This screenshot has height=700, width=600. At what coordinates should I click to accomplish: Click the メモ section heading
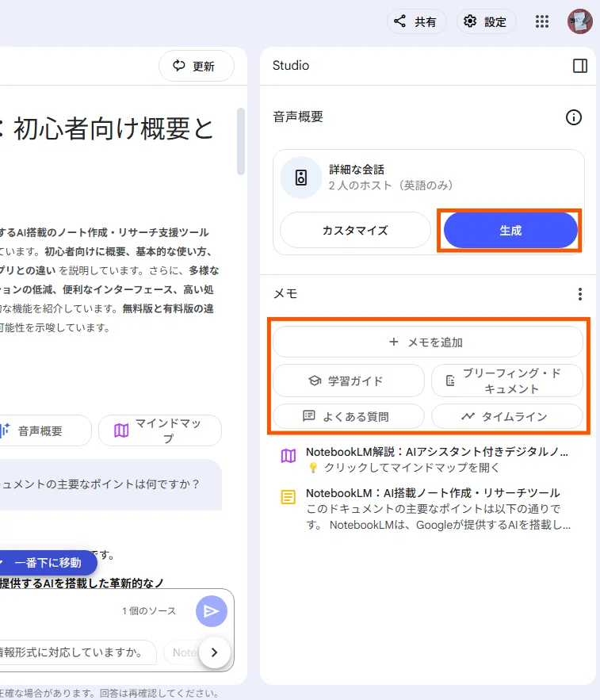[x=285, y=294]
